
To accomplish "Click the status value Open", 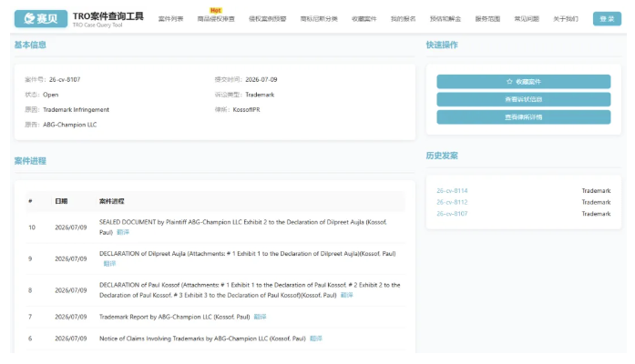I will pyautogui.click(x=51, y=95).
